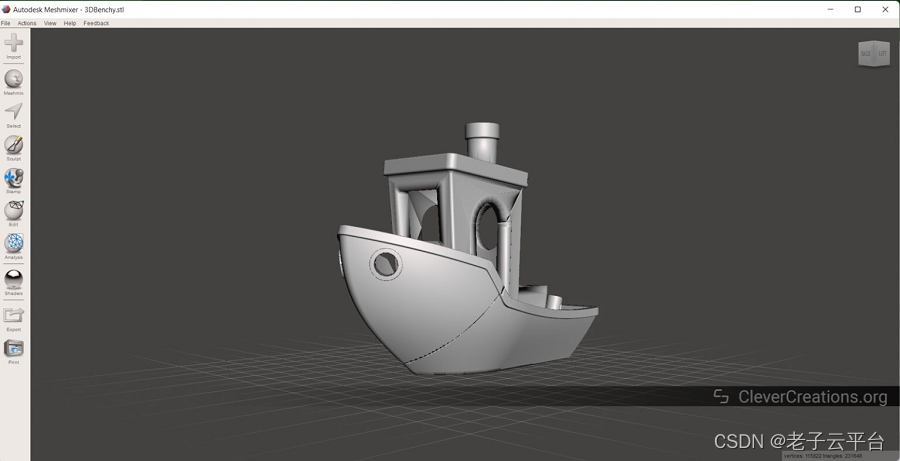
Task: Launch the Analysis tool icon
Action: tap(14, 243)
